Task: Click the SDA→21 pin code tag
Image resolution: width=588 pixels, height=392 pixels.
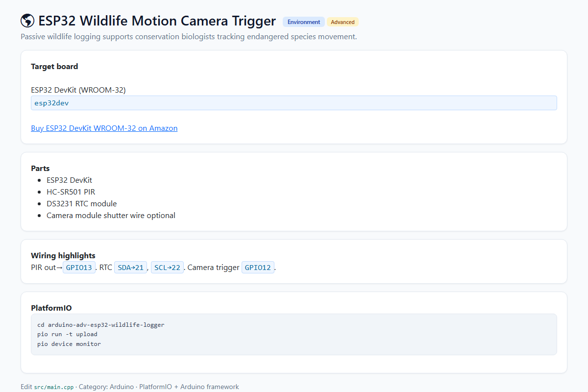Action: pos(130,268)
